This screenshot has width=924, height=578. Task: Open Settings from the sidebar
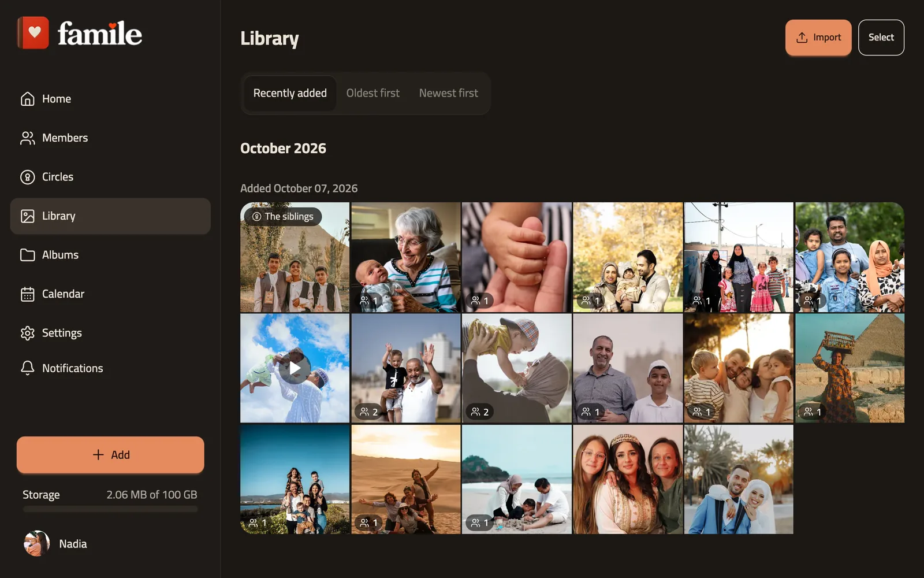click(x=110, y=333)
